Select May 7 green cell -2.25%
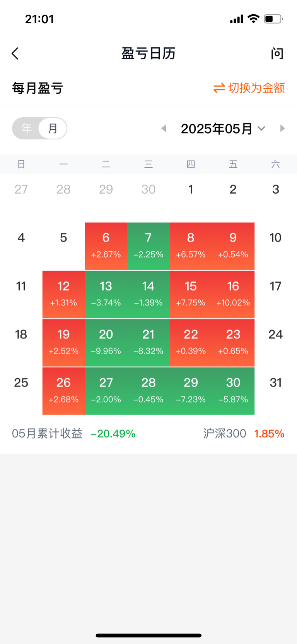The image size is (297, 644). (148, 246)
